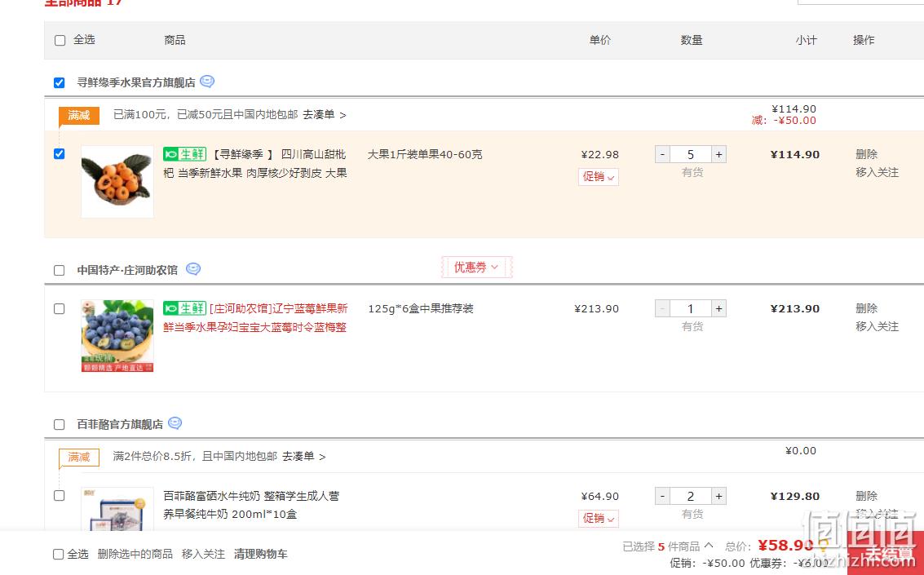Click 去结算 checkout button
Viewport: 924px width, 575px height.
coord(885,553)
